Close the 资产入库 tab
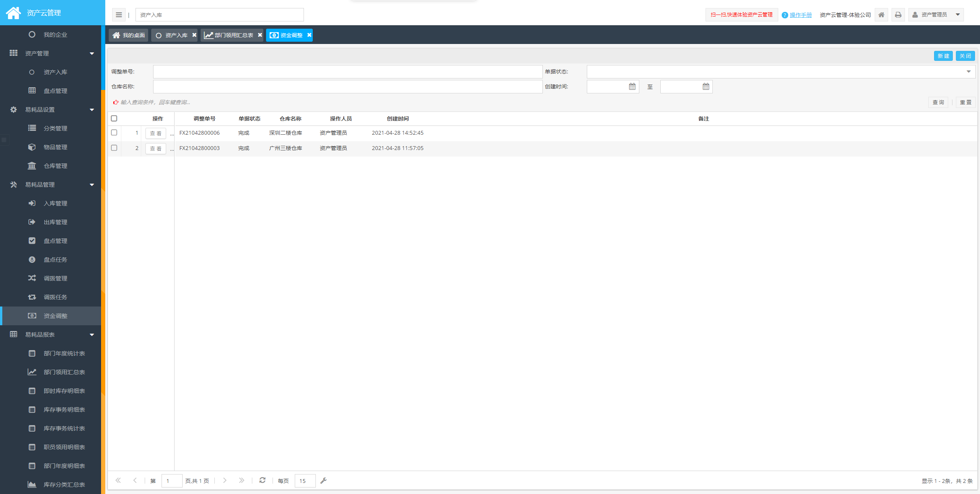 click(194, 35)
